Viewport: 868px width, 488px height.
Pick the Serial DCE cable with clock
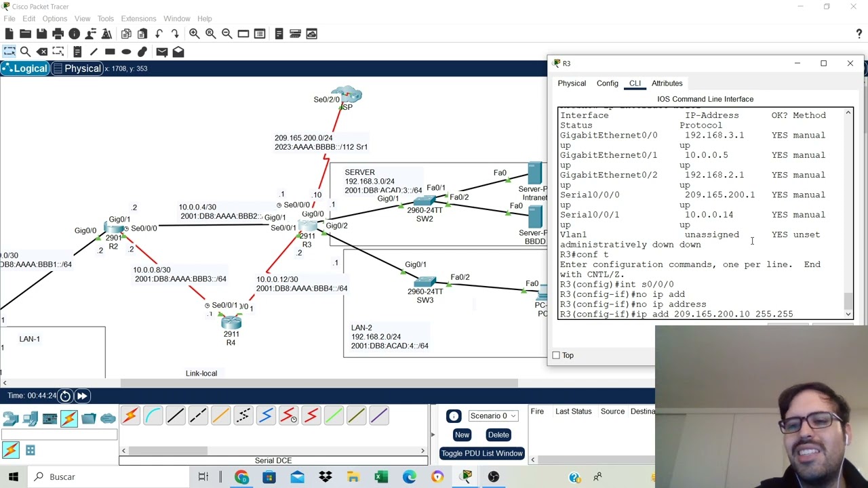[288, 415]
